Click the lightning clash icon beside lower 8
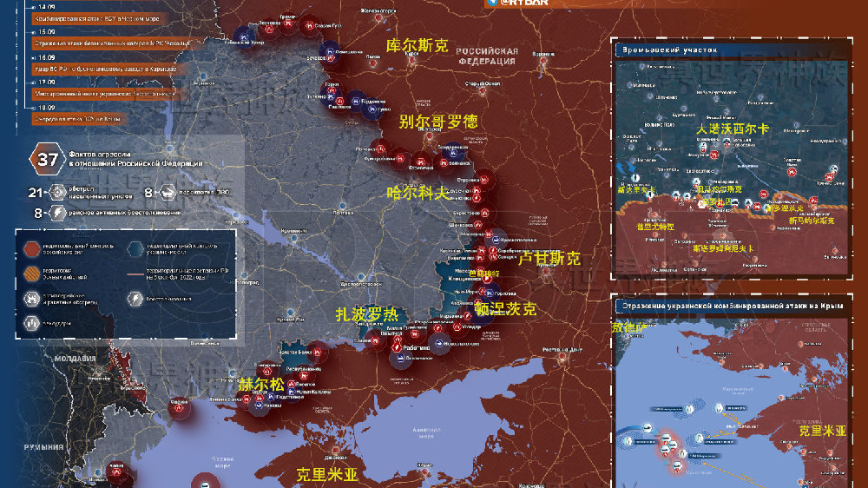This screenshot has width=868, height=488. 57,213
